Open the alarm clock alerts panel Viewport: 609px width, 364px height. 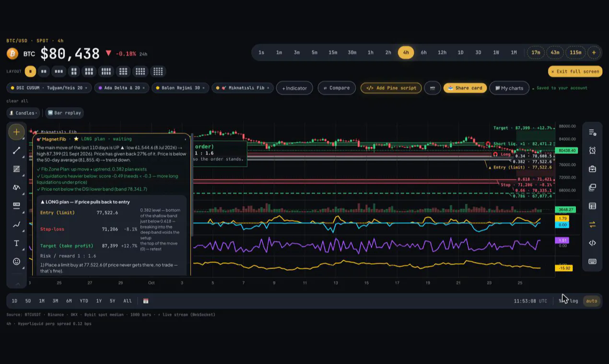pyautogui.click(x=592, y=150)
